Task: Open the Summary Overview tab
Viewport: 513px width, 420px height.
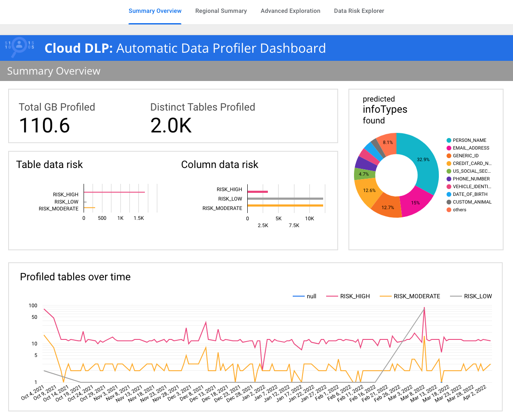Action: click(x=155, y=11)
